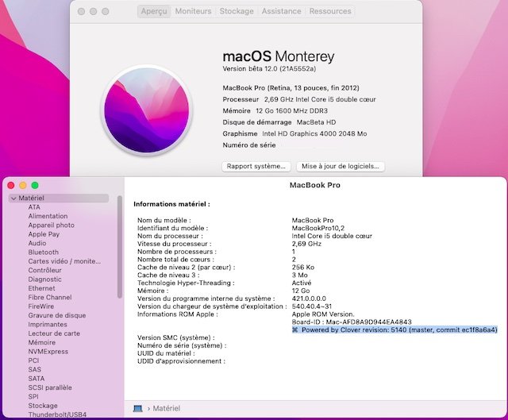
Task: Open the Ressources tab
Action: coord(330,11)
